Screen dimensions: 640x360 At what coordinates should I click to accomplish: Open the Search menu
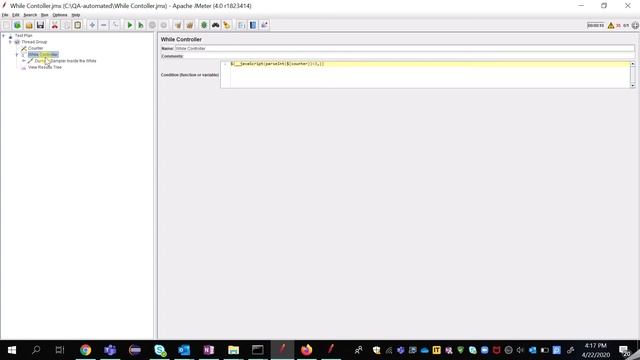click(30, 15)
